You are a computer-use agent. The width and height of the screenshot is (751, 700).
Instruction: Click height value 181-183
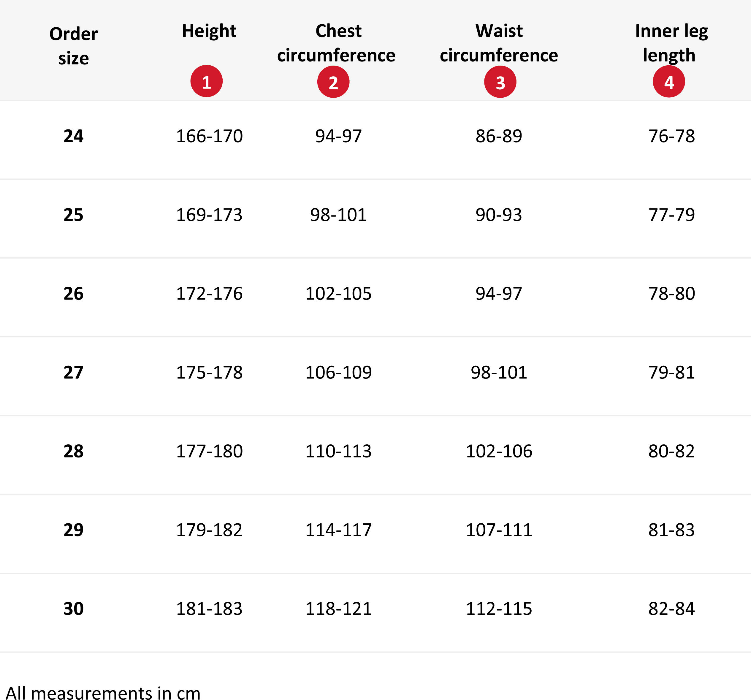tap(209, 609)
